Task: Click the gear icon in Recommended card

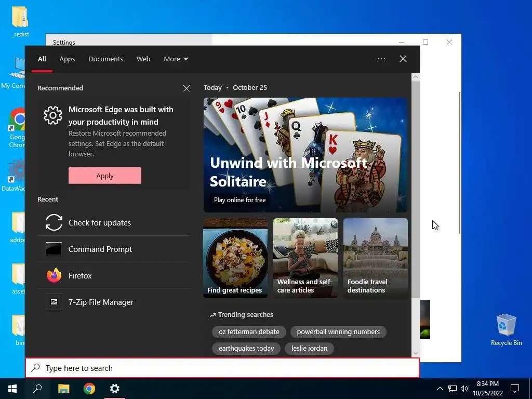Action: [53, 115]
